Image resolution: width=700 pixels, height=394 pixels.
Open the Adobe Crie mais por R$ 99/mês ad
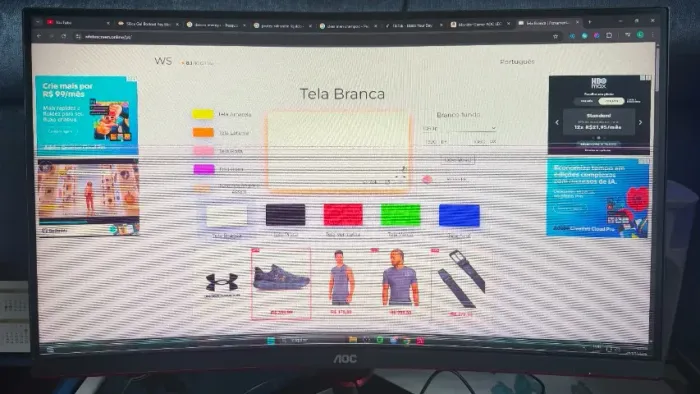pos(87,115)
